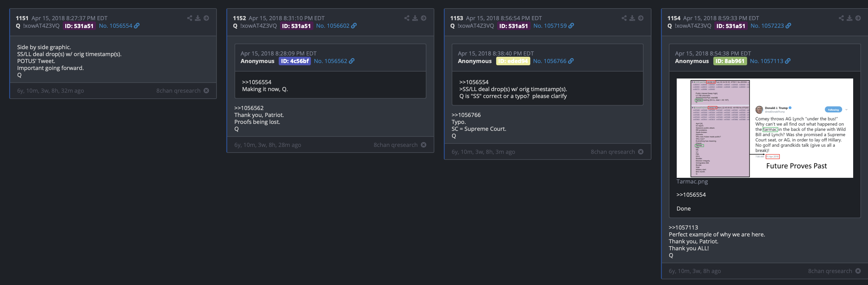Screen dimensions: 868x285
Task: Click ID: 531a51 badge in post 1152
Action: coord(296,26)
